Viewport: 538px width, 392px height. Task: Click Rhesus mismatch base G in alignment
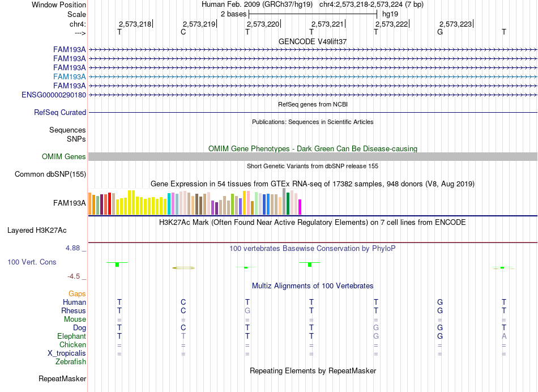tap(247, 310)
